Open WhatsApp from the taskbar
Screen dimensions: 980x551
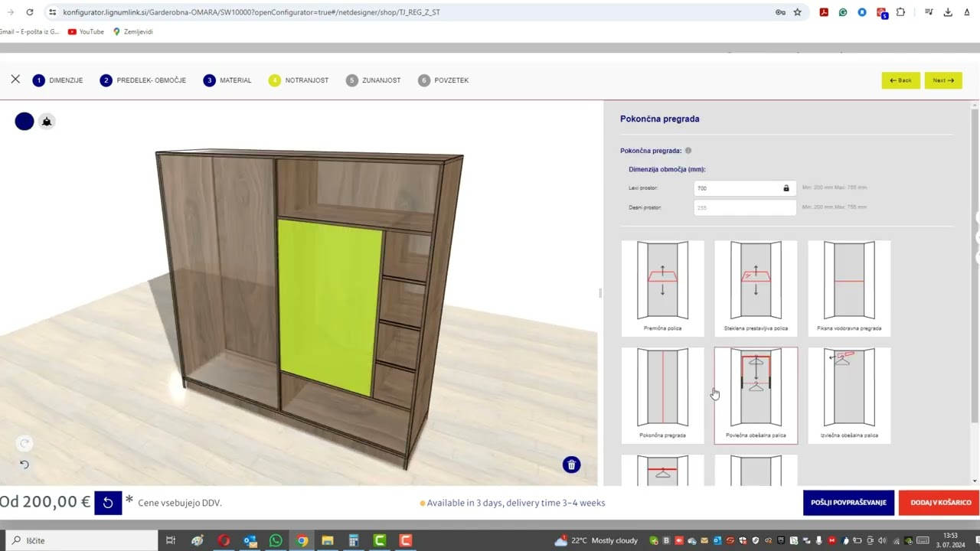tap(276, 540)
